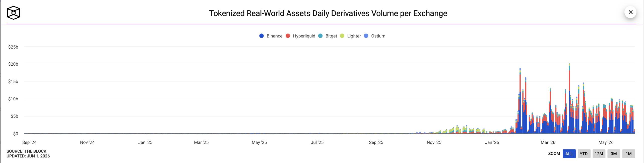Close the chart overlay with X button
Screen dimensions: 644x163
[x=630, y=12]
